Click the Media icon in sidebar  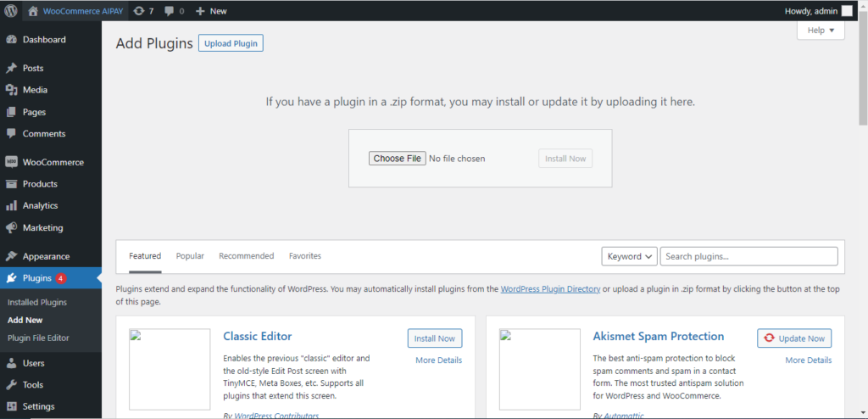pos(10,90)
